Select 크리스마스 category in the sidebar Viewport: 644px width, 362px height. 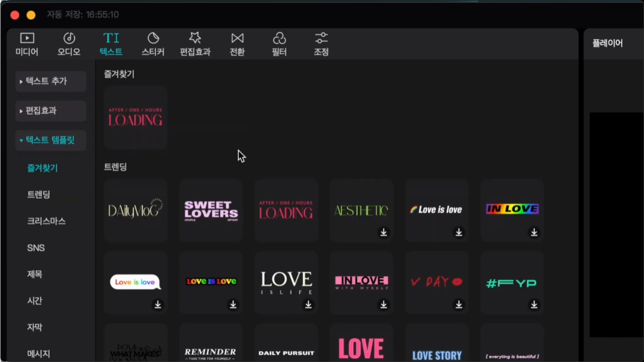[x=47, y=221]
